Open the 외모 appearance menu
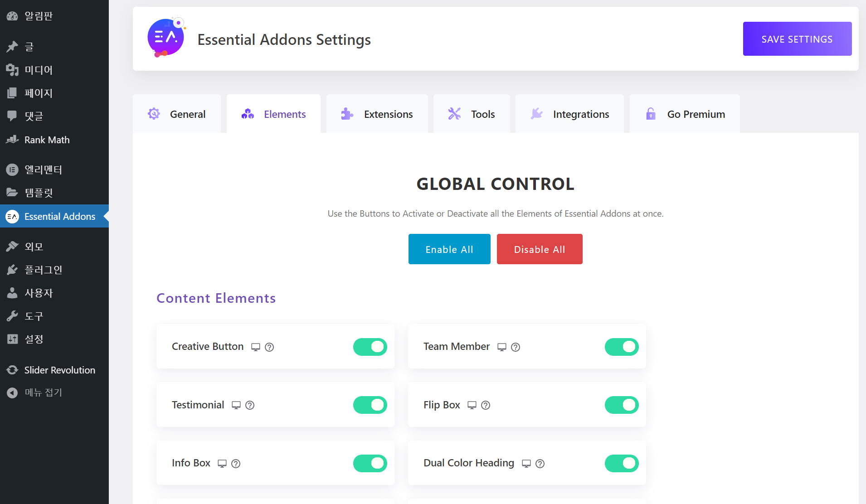Screen dimensions: 866x504 pos(54,247)
